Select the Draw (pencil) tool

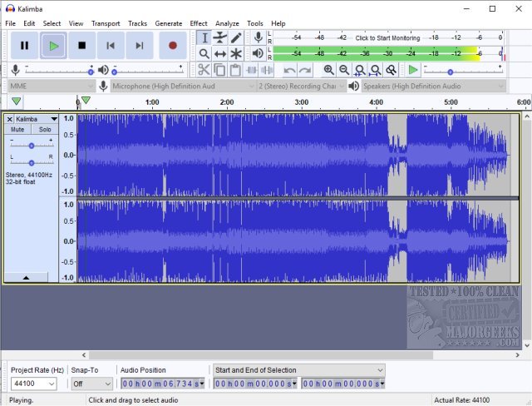(x=236, y=37)
